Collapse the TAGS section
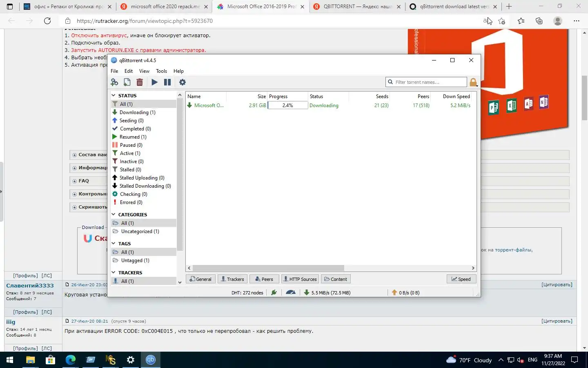 tap(114, 243)
